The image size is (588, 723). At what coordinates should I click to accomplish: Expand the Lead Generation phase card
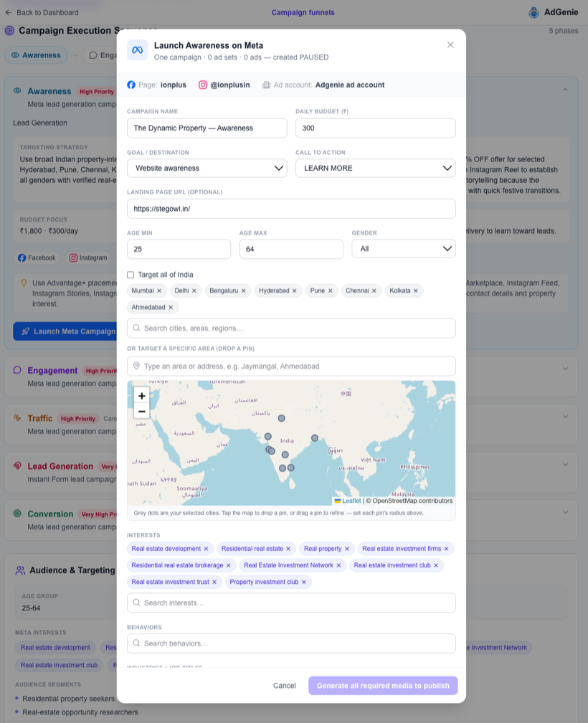pos(566,465)
